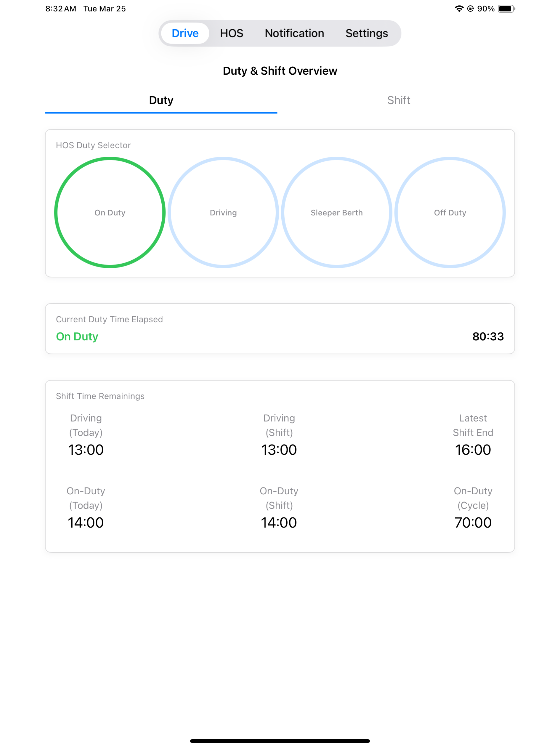
Task: Switch to the Shift sub-tab
Action: pyautogui.click(x=399, y=100)
